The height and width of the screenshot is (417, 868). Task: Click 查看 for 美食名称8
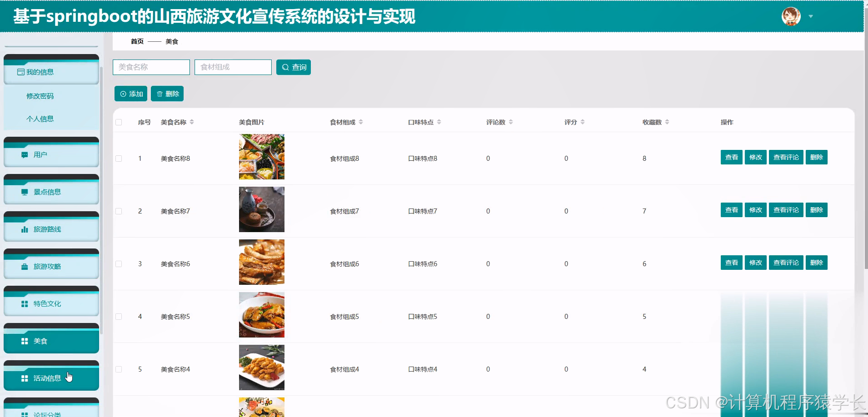[x=732, y=157]
